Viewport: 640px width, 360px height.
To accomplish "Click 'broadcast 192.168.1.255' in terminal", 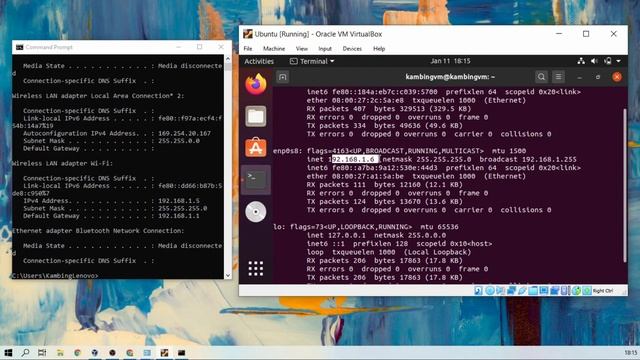I will [x=528, y=159].
